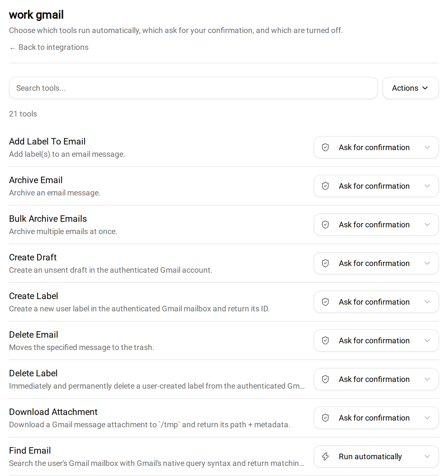
Task: Expand chevron for Archive Email permission
Action: [x=427, y=186]
